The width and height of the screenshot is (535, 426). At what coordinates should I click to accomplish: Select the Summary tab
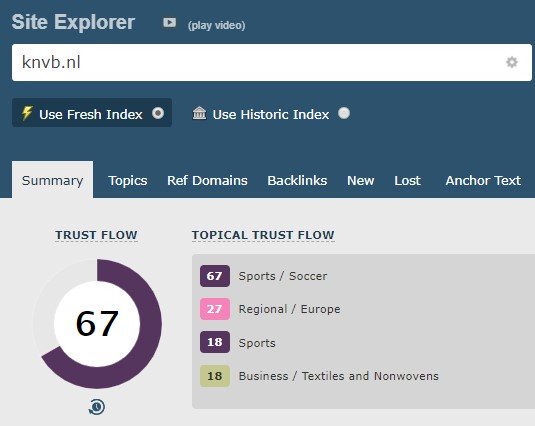(x=53, y=180)
